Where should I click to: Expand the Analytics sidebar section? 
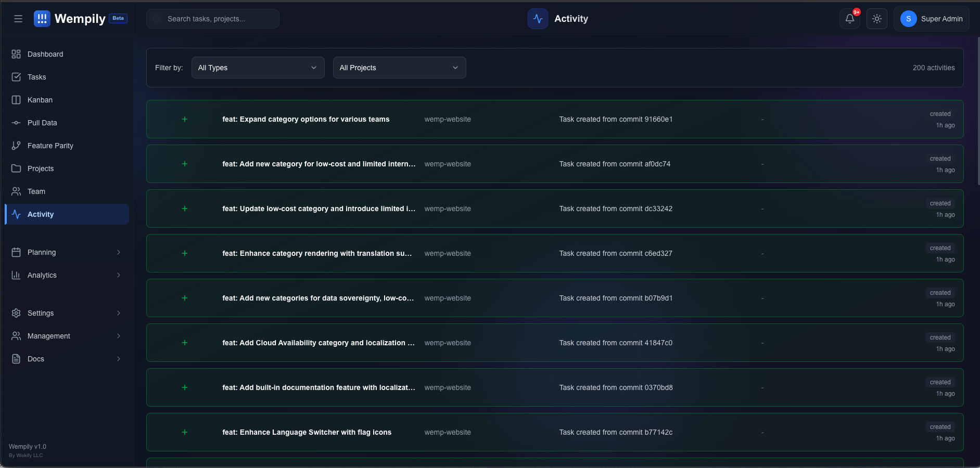pos(67,275)
